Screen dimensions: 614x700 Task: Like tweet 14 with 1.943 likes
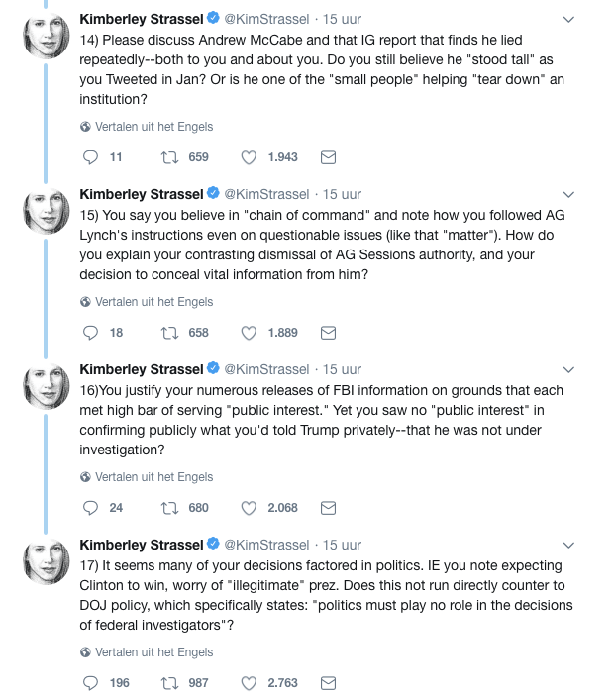pos(250,157)
